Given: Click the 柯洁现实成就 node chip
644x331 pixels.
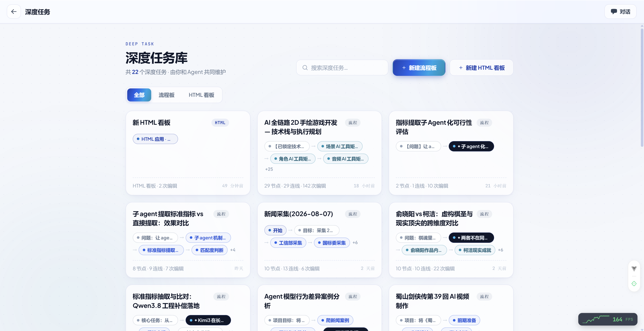Looking at the screenshot, I should point(475,250).
